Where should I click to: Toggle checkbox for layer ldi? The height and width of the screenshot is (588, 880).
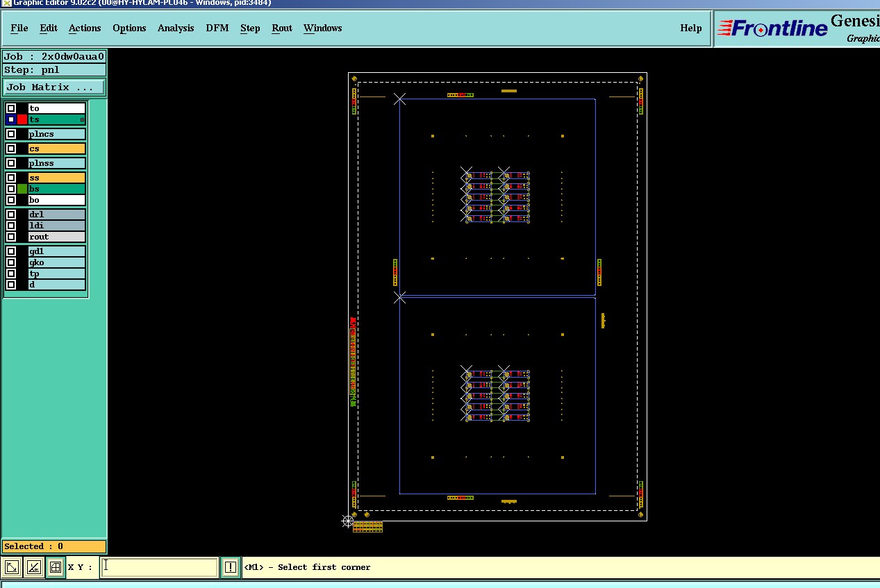point(11,226)
